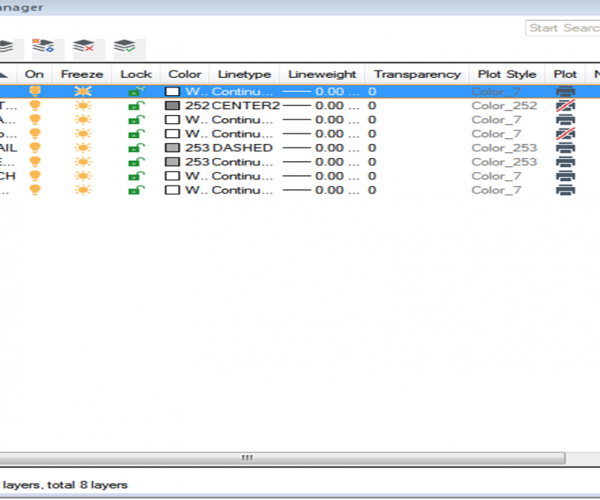
Task: Sort by the Linetype column header
Action: coord(243,74)
